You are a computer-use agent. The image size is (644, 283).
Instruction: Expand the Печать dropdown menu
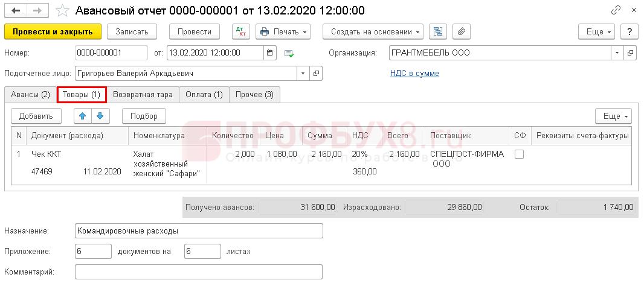pos(283,31)
